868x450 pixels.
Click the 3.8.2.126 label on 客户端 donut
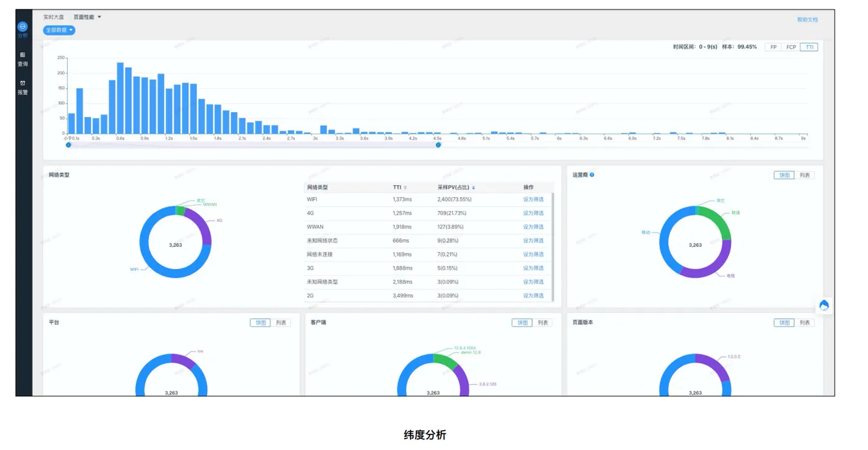tap(488, 384)
